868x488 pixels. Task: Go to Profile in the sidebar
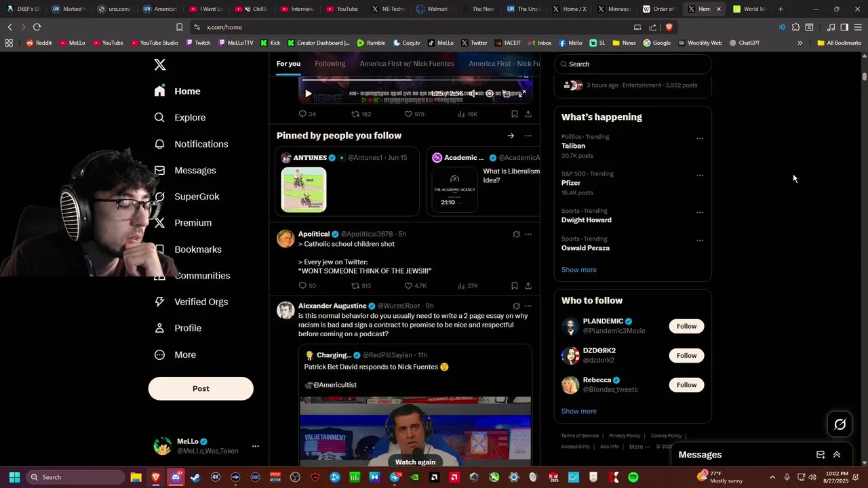click(178, 328)
